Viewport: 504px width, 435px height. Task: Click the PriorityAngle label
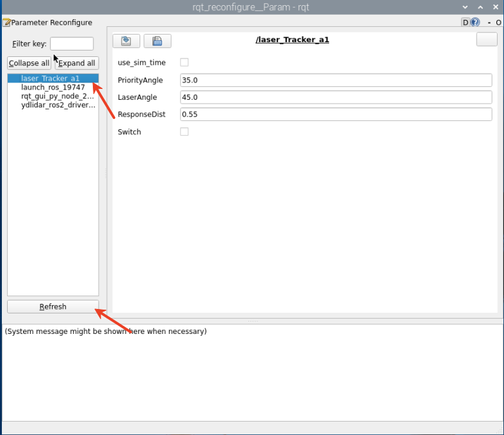140,80
